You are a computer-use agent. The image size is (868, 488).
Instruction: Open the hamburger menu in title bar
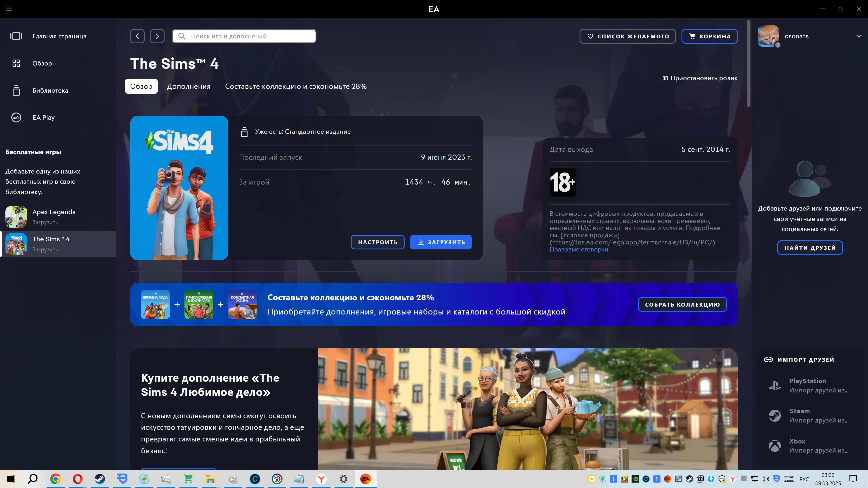tap(9, 9)
